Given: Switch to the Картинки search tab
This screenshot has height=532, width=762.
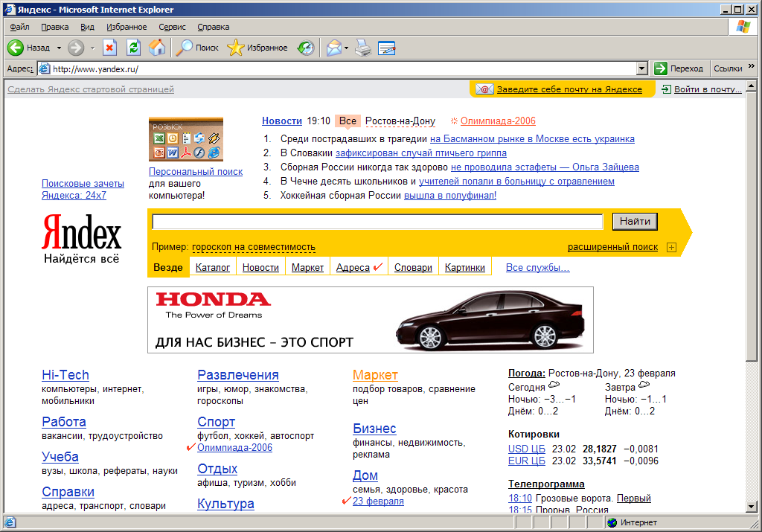Looking at the screenshot, I should point(464,267).
